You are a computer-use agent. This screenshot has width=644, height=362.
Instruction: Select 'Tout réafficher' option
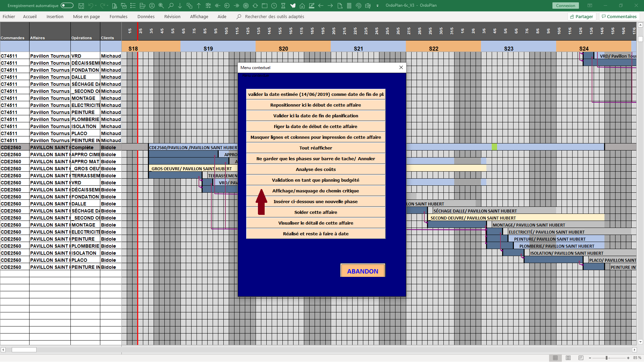[316, 148]
